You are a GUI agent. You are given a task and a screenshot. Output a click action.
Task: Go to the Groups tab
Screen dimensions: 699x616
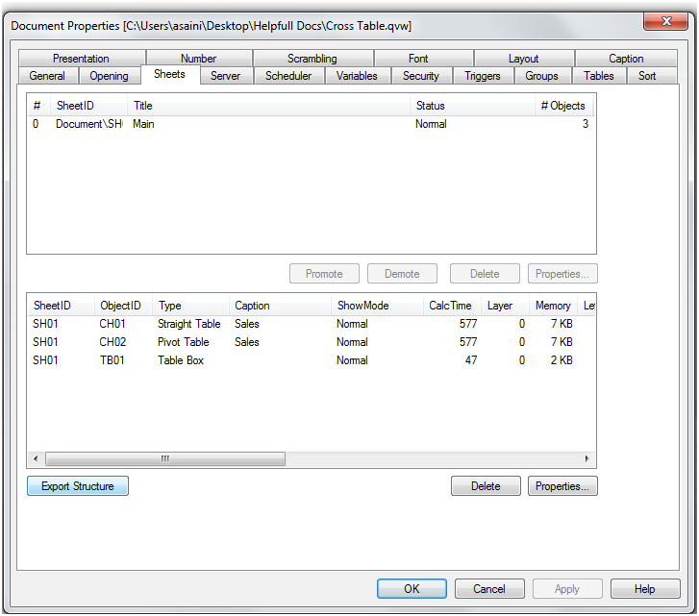pyautogui.click(x=541, y=76)
